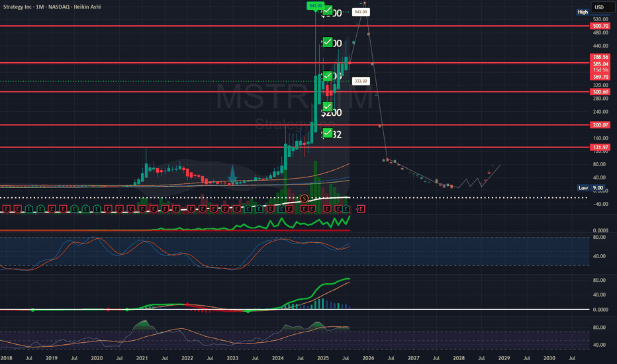
Task: Select the green checkmark beside the 32 text
Action: coord(328,132)
